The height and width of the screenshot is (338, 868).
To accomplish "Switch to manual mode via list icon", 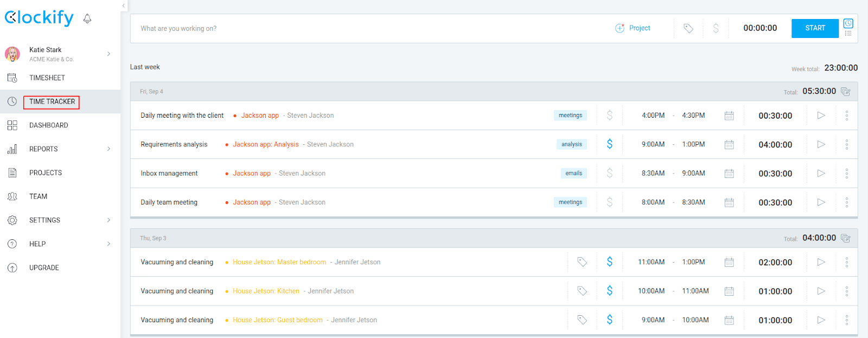I will (x=848, y=34).
